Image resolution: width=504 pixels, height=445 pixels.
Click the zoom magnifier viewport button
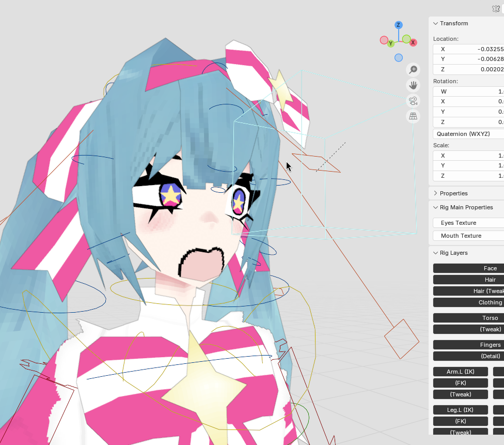pyautogui.click(x=413, y=69)
